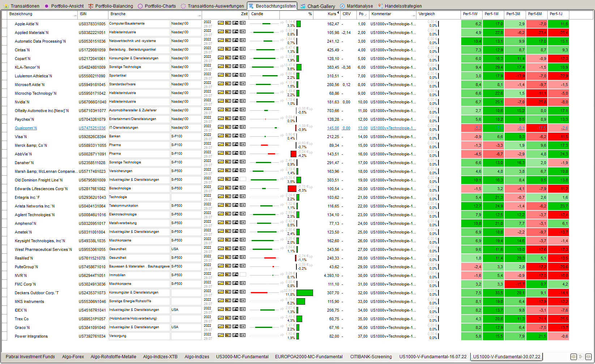Open the chart icon in the Deckers Outdoor row
The image size is (595, 364).
click(221, 292)
